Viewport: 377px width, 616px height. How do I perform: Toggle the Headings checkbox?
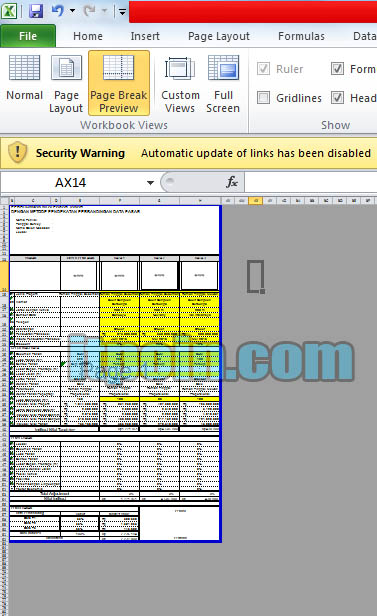tap(337, 97)
